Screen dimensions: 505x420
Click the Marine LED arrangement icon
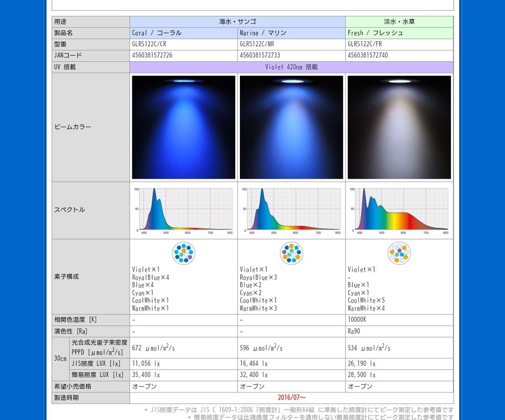[x=291, y=253]
